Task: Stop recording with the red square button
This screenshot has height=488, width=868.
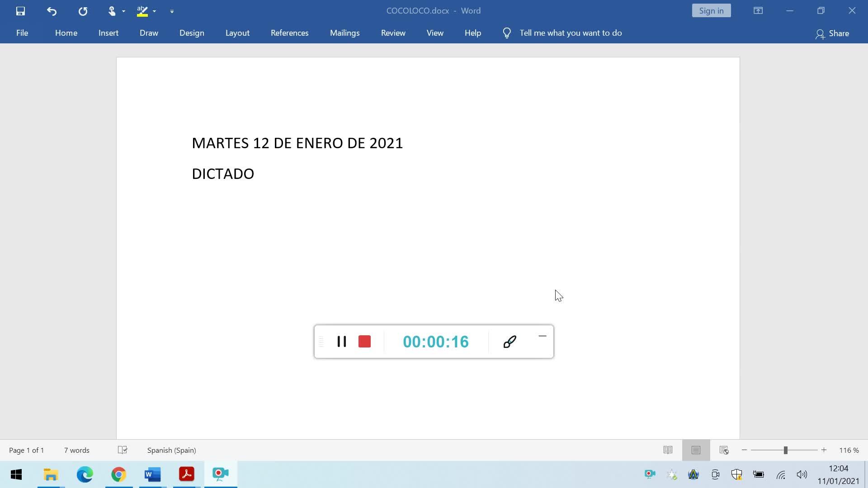Action: 364,342
